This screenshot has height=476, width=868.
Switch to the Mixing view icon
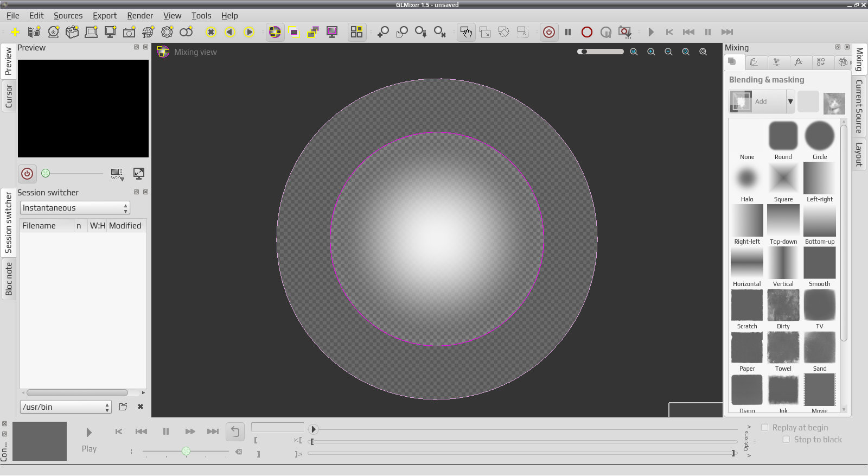point(275,32)
